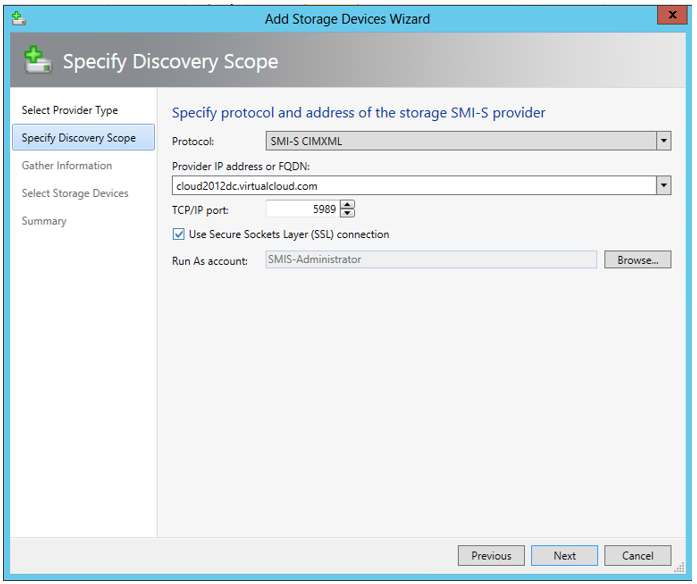Decrease the TCP/IP port with the down arrow
Image resolution: width=697 pixels, height=584 pixels.
click(x=347, y=214)
